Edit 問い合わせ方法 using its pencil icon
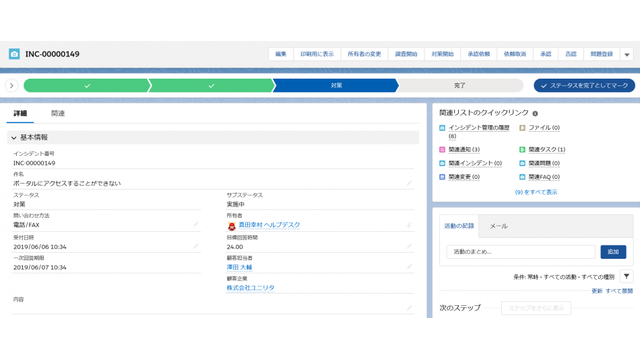Viewport: 640px width, 360px height. [196, 224]
